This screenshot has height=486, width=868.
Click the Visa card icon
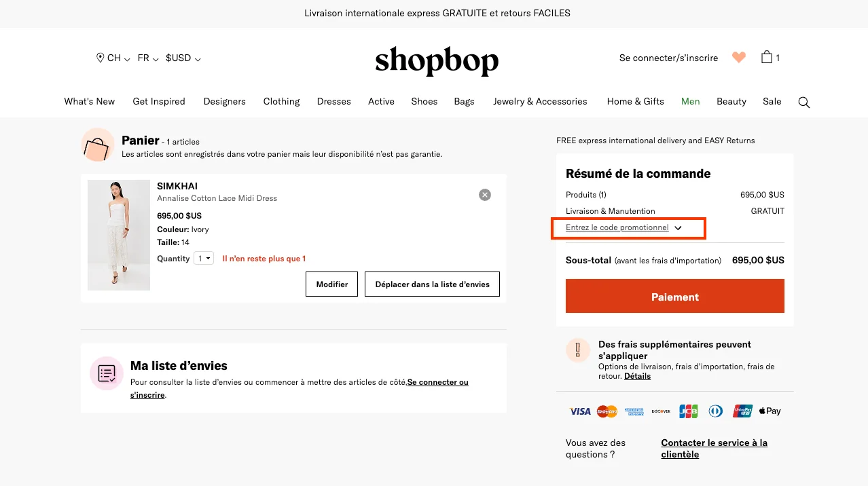point(579,411)
